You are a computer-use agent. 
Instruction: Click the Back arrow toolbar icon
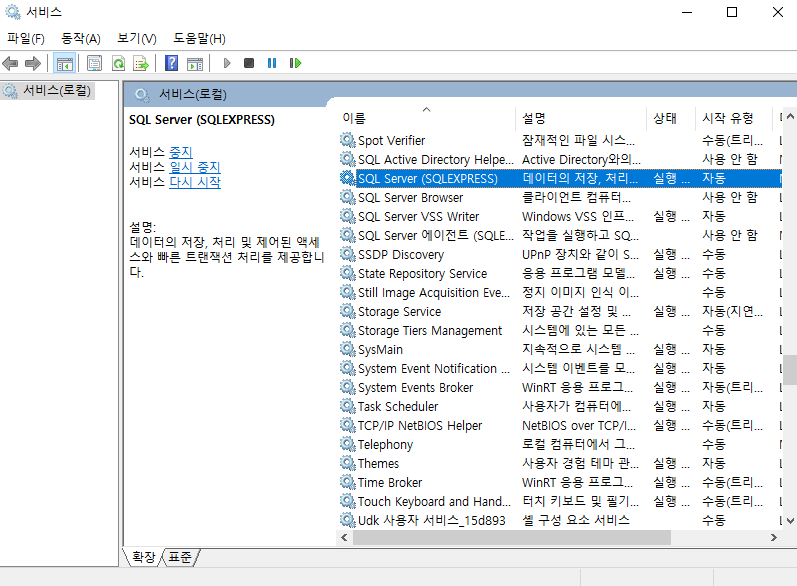(x=10, y=64)
